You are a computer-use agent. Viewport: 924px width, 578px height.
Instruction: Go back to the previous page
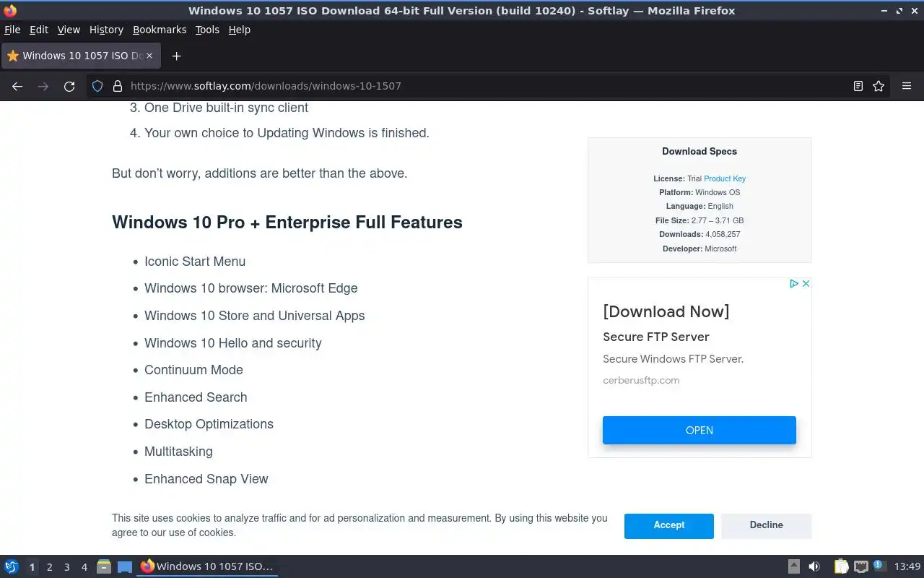pos(17,86)
